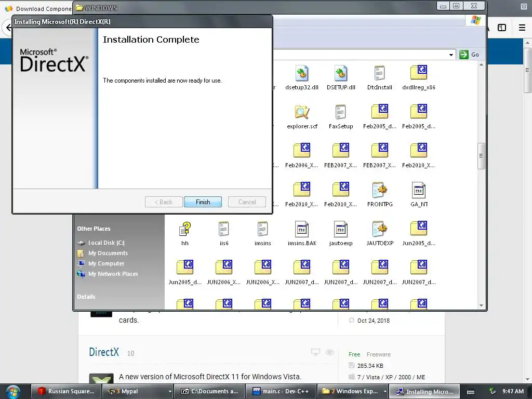Open the explorer.scf file icon
532x399 pixels.
click(x=302, y=112)
